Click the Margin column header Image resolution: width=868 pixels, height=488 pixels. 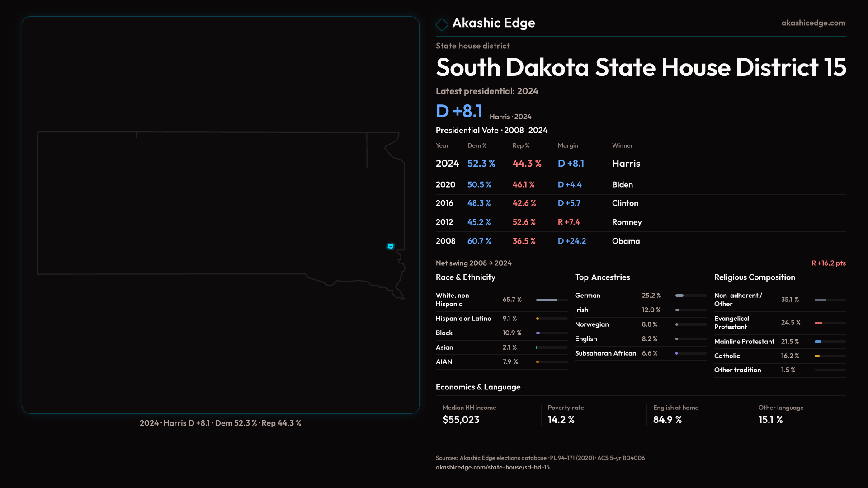[568, 145]
